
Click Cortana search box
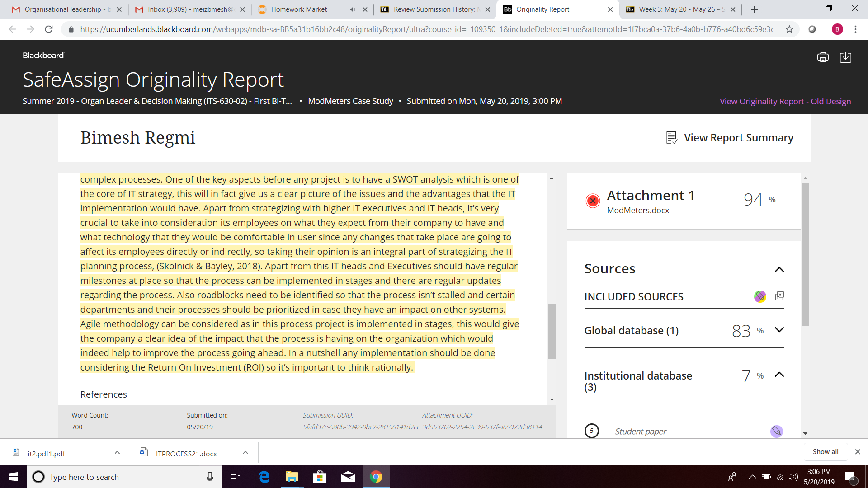(x=124, y=477)
